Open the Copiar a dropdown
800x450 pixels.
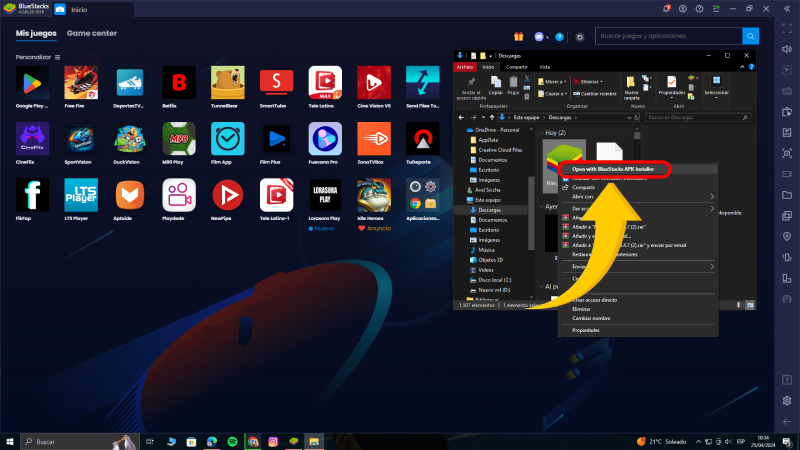pyautogui.click(x=552, y=94)
